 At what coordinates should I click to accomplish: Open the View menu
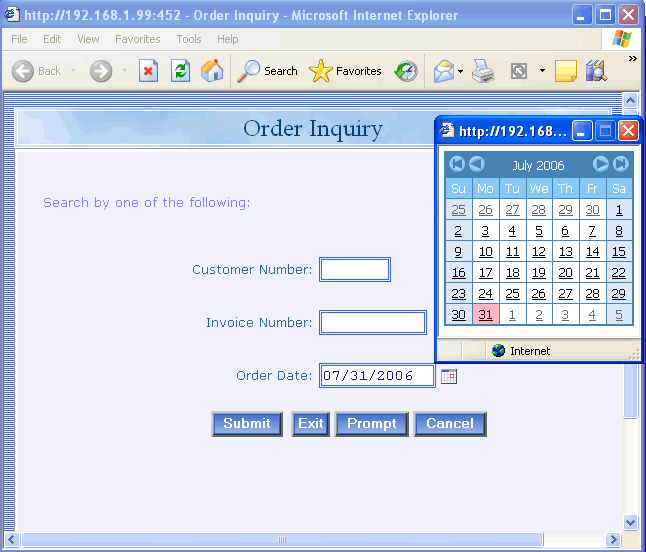[88, 39]
